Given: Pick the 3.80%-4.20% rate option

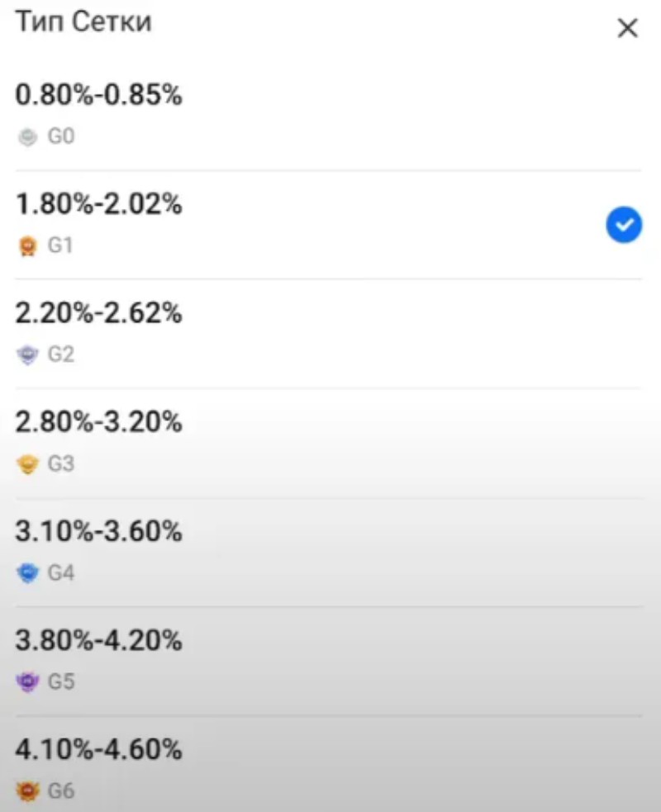Looking at the screenshot, I should (x=99, y=641).
